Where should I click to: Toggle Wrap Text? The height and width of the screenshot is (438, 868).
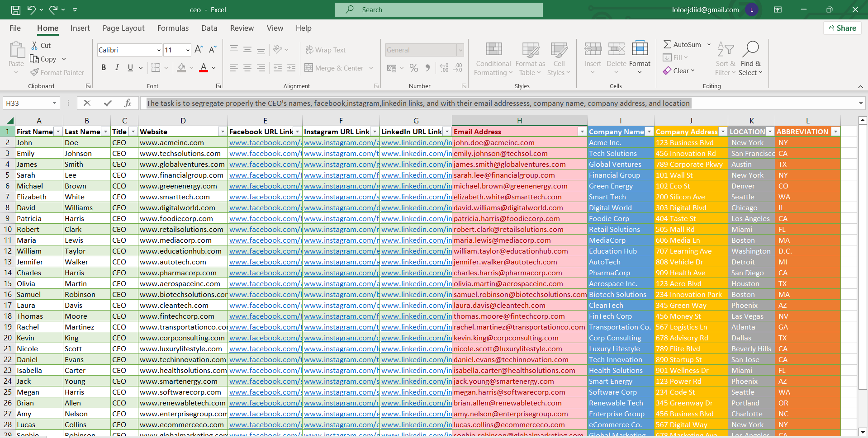(x=325, y=50)
